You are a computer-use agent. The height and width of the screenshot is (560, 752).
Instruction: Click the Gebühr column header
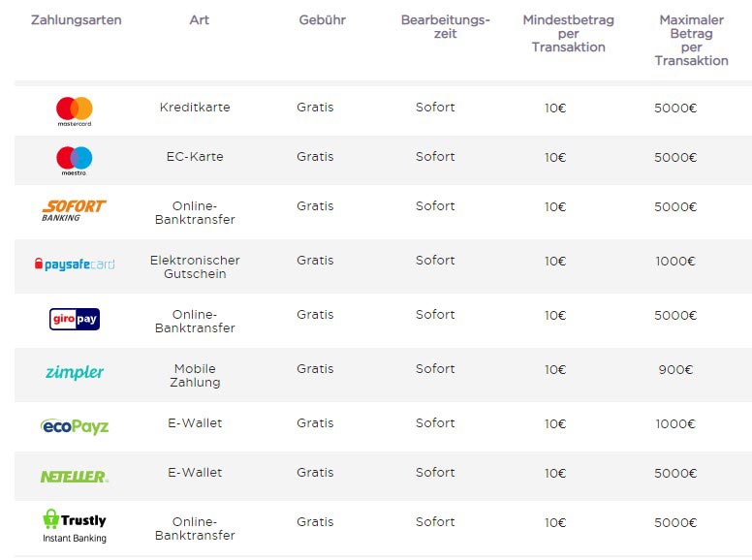click(323, 20)
